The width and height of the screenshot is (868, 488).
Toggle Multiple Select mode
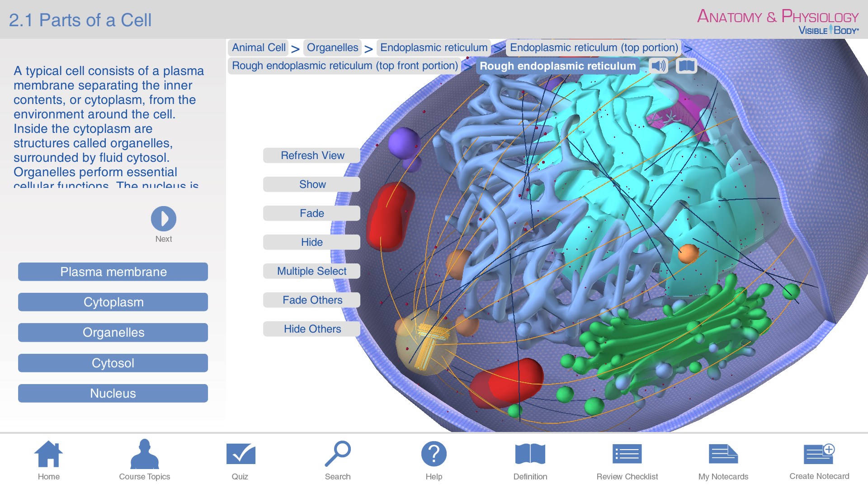click(x=311, y=271)
